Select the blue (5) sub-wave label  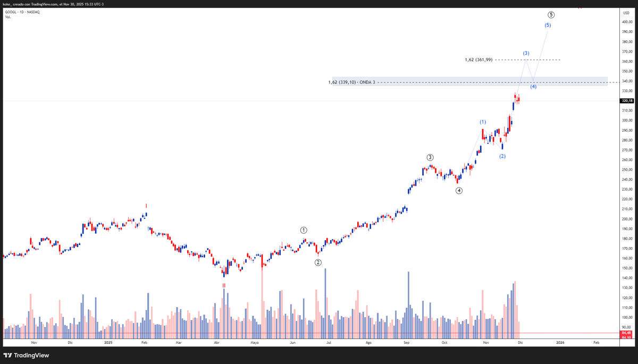(x=548, y=25)
